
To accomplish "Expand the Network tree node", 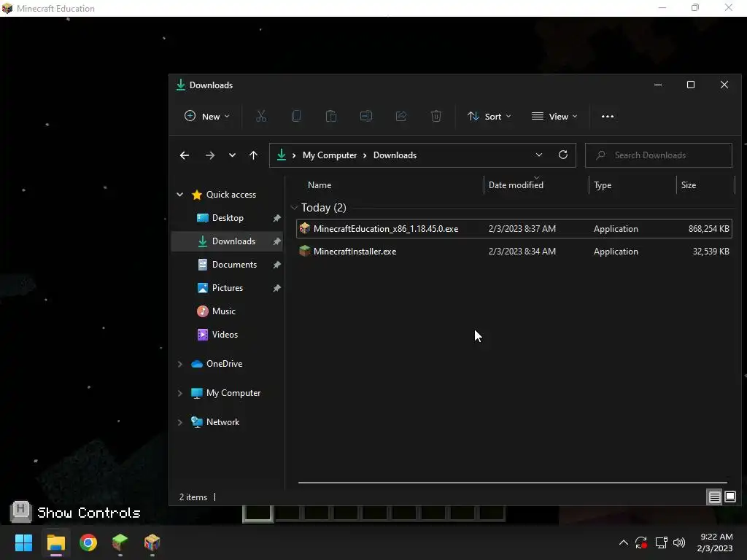I will (x=179, y=422).
